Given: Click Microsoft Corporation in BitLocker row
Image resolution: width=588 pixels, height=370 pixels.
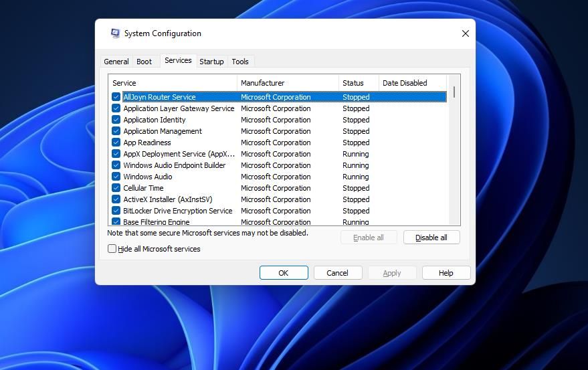Looking at the screenshot, I should point(276,211).
